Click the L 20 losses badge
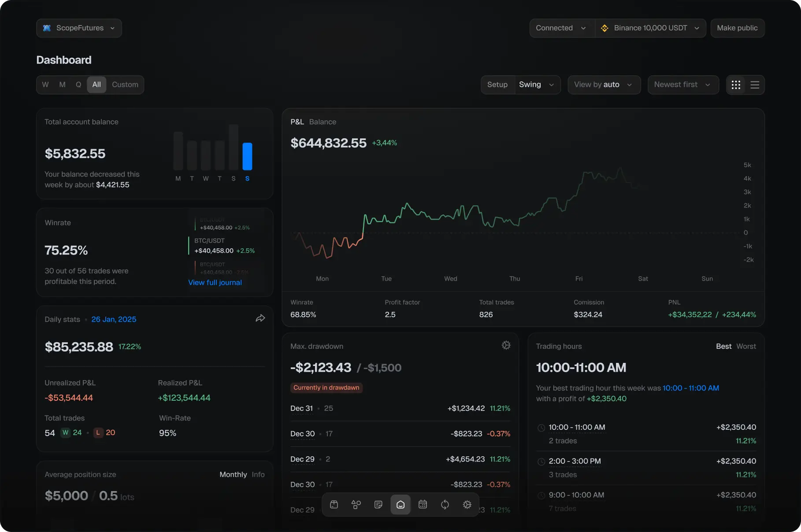Screen dimensions: 801x532 coord(104,432)
